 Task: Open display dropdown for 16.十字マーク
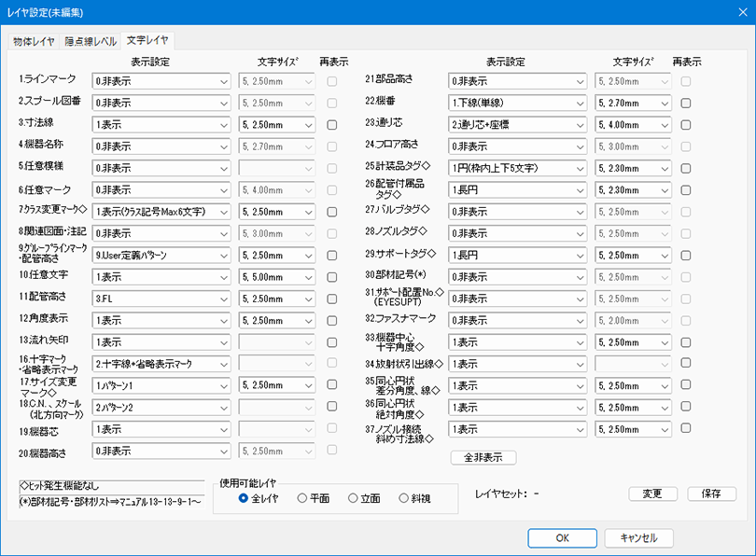coord(161,363)
